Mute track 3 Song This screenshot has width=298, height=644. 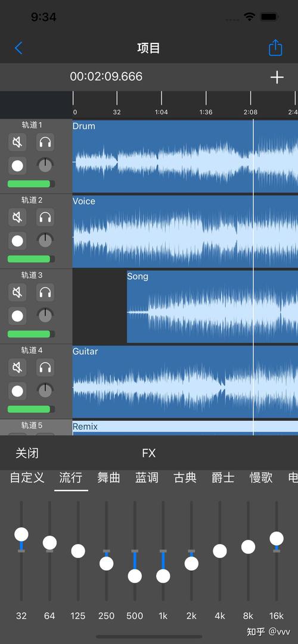point(17,292)
